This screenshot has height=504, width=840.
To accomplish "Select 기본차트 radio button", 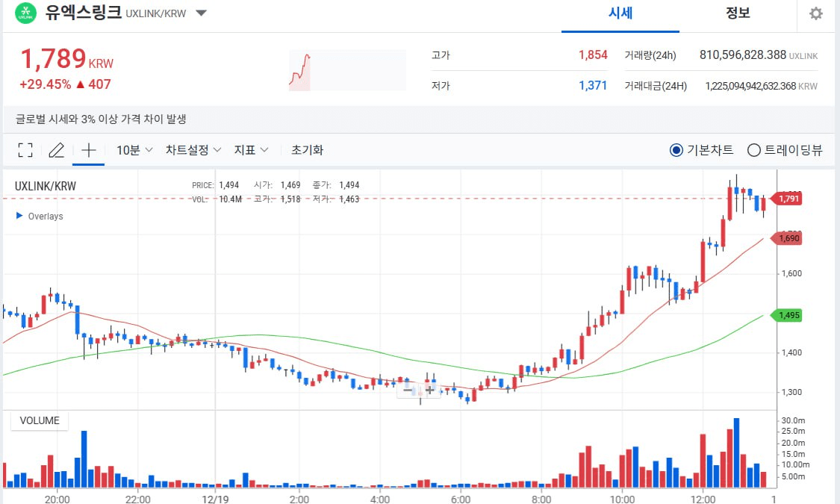I will (x=676, y=150).
